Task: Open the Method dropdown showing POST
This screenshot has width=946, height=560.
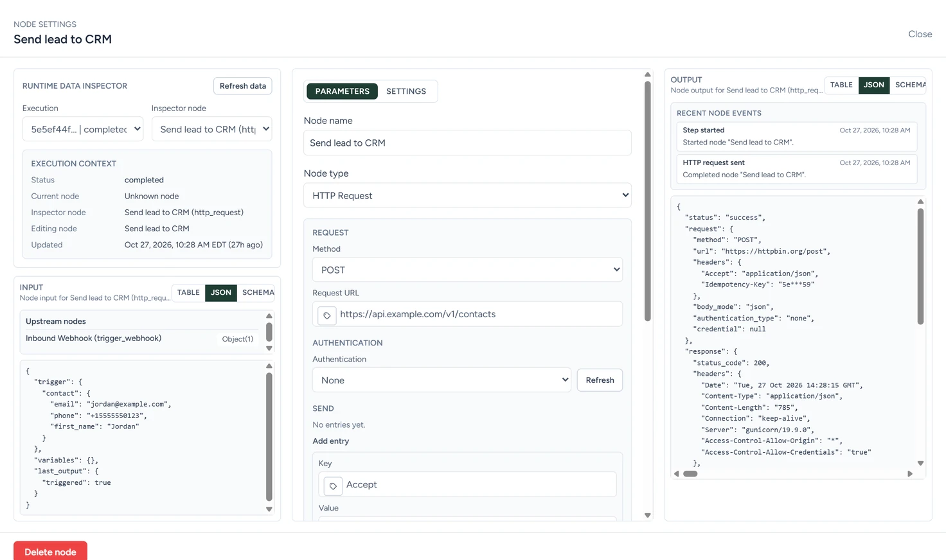Action: point(467,270)
